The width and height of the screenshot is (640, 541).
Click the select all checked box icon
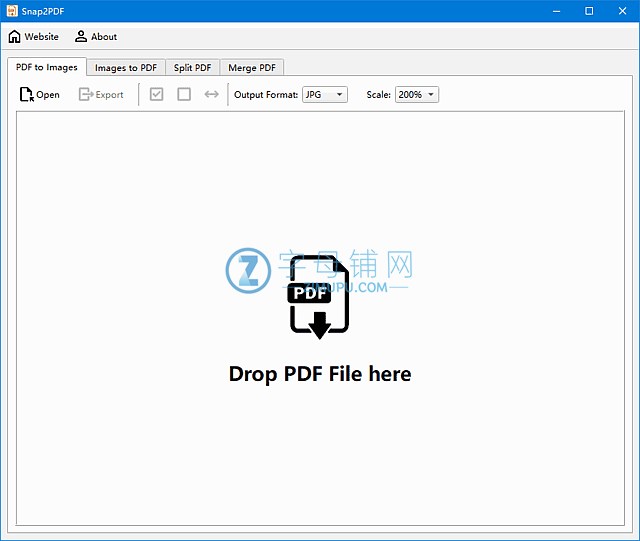pos(156,95)
